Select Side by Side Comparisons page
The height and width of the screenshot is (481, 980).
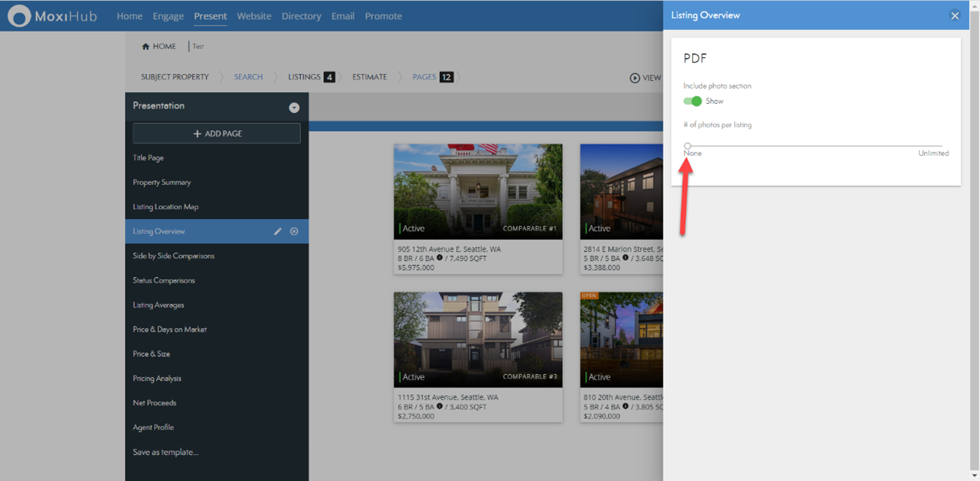tap(173, 256)
